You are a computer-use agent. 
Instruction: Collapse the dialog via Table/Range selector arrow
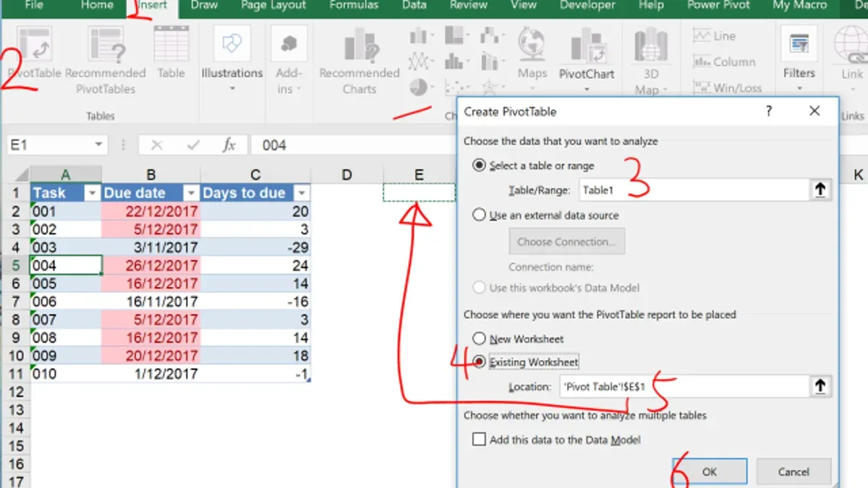[820, 190]
